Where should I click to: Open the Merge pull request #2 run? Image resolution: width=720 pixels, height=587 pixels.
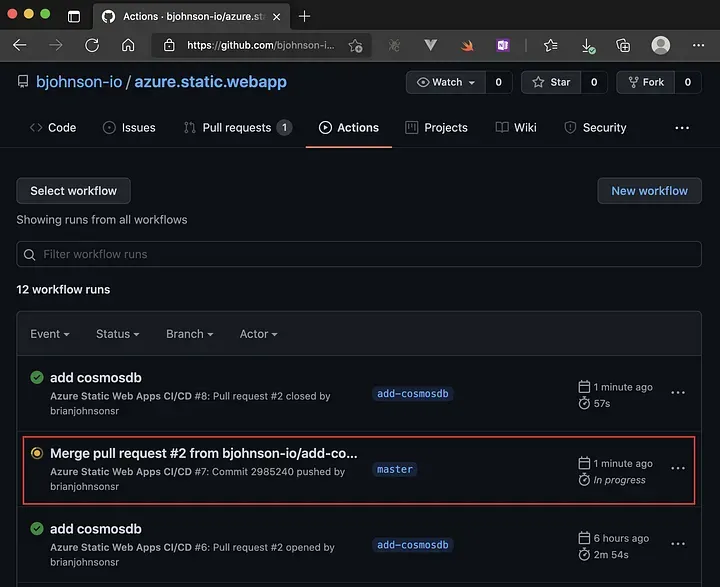click(203, 453)
